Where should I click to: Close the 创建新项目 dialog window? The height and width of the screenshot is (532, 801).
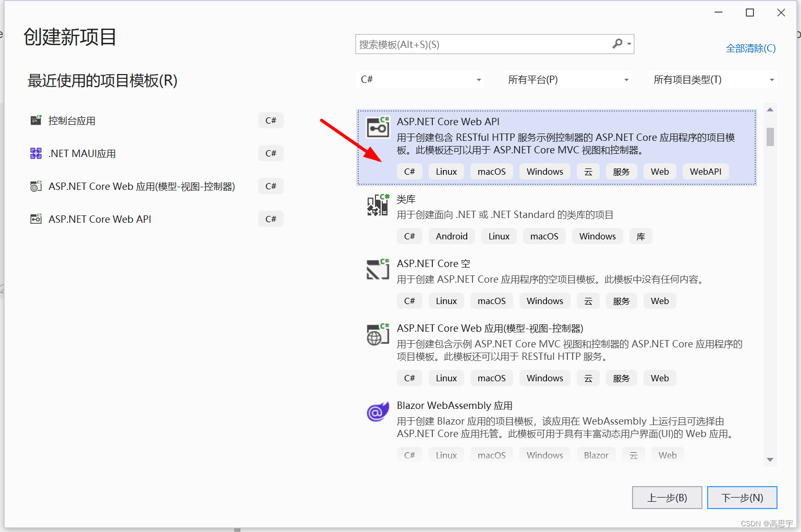click(781, 13)
